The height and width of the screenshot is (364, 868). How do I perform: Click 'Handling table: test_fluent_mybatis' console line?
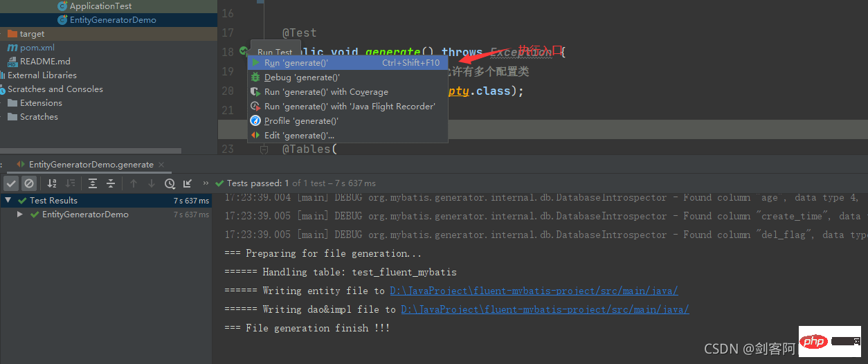click(341, 272)
